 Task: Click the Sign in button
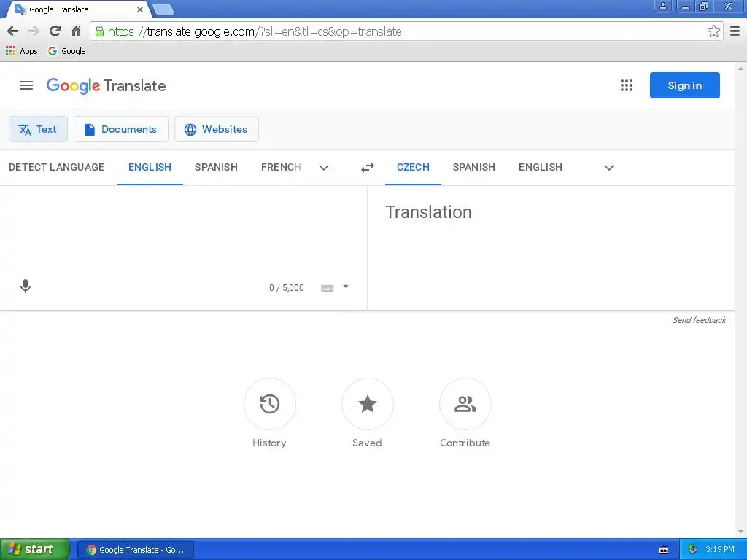pos(684,85)
